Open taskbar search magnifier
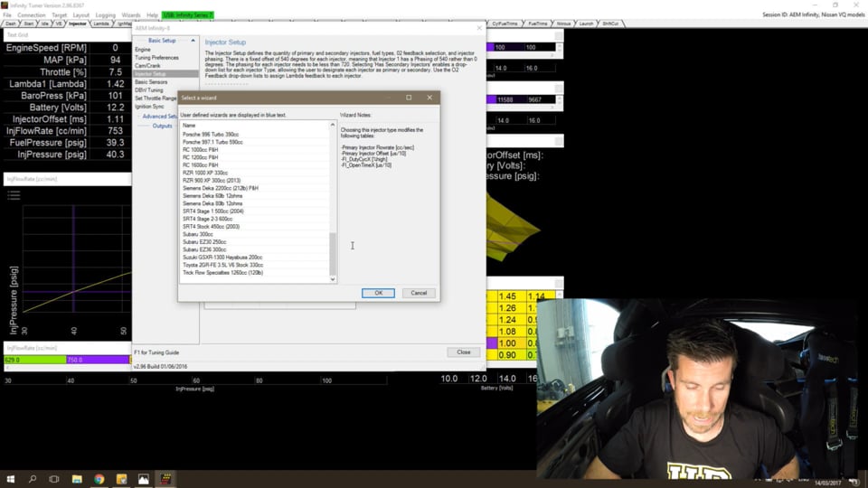Image resolution: width=868 pixels, height=488 pixels. pos(33,479)
